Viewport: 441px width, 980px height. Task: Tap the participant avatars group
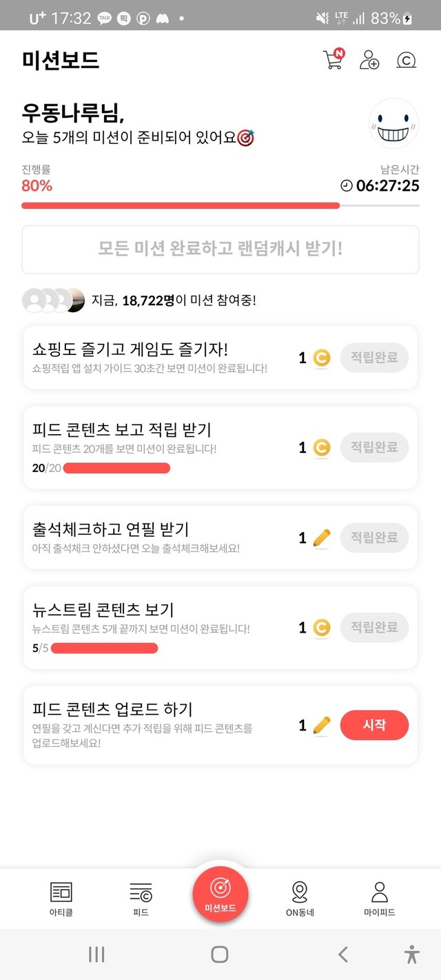pyautogui.click(x=54, y=300)
